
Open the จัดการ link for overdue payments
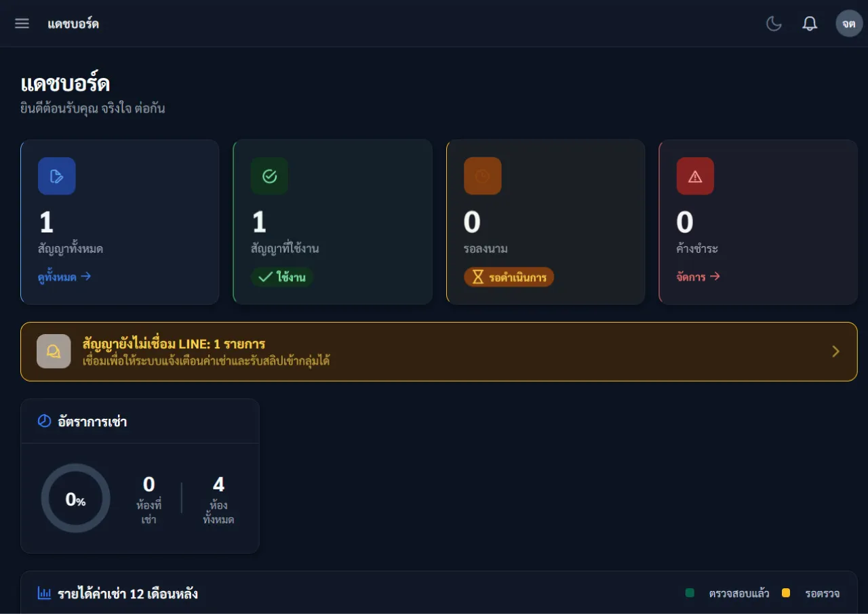point(698,277)
